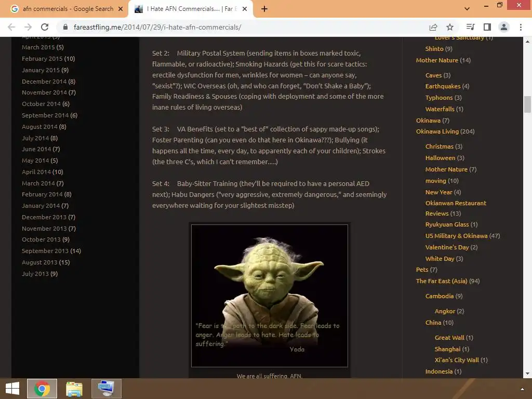
Task: Close the I Hate AFN Commercials tab
Action: coord(245,9)
